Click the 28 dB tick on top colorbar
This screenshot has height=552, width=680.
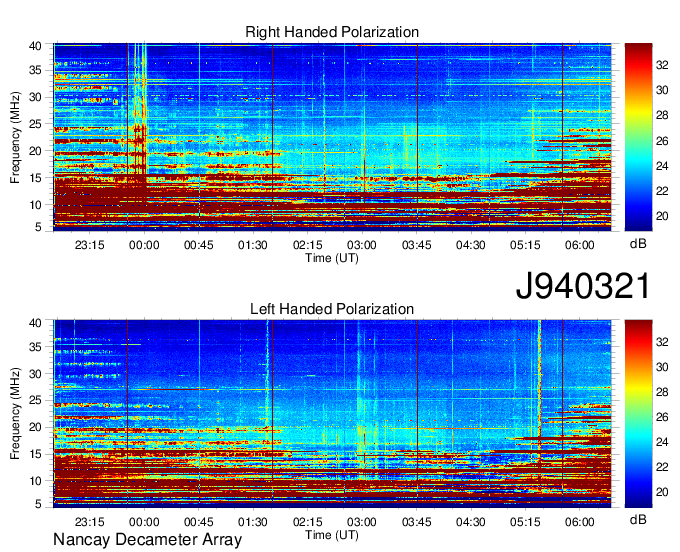[662, 115]
